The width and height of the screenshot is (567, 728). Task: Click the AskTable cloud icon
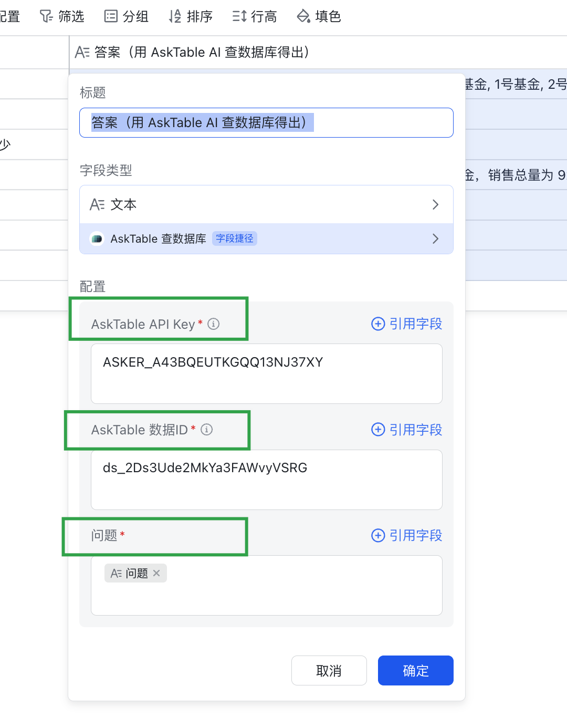pyautogui.click(x=97, y=239)
